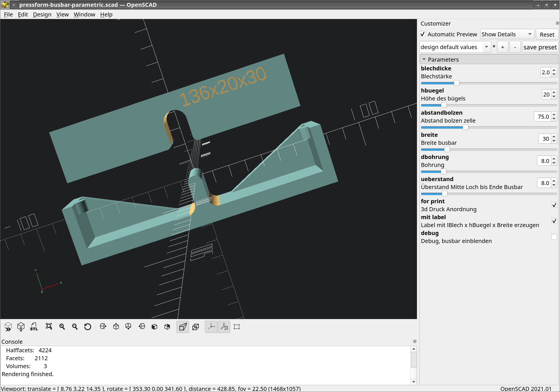
Task: Uncheck Automatic Preview checkbox
Action: (x=423, y=34)
